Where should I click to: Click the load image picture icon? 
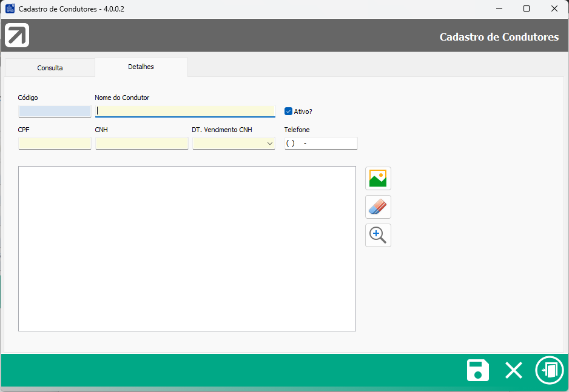378,179
